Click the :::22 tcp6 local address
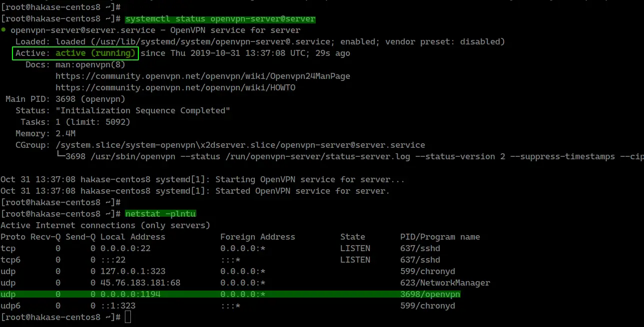Screen dimensions: 644x327 pos(113,260)
